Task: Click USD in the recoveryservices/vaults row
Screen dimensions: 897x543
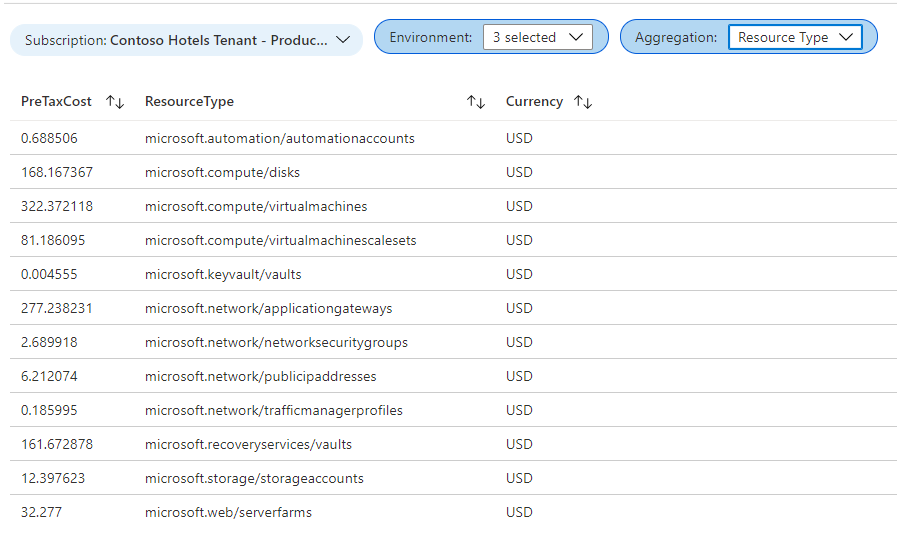Action: 519,445
